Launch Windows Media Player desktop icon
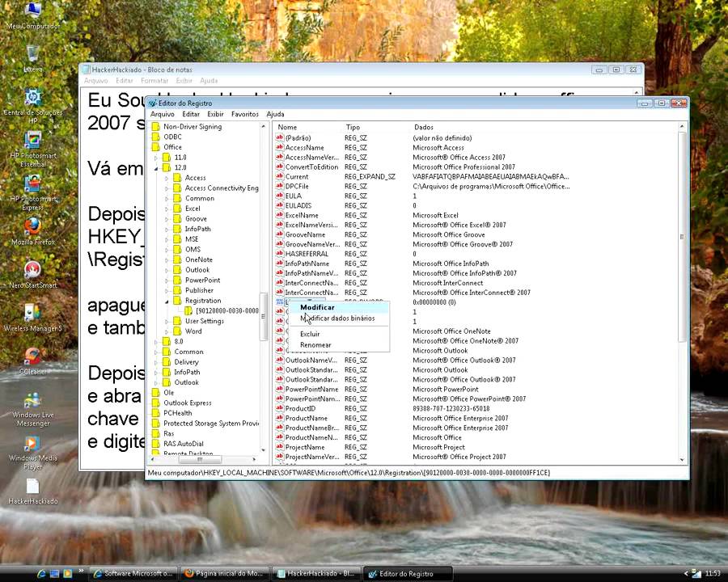The height and width of the screenshot is (582, 728). (32, 453)
